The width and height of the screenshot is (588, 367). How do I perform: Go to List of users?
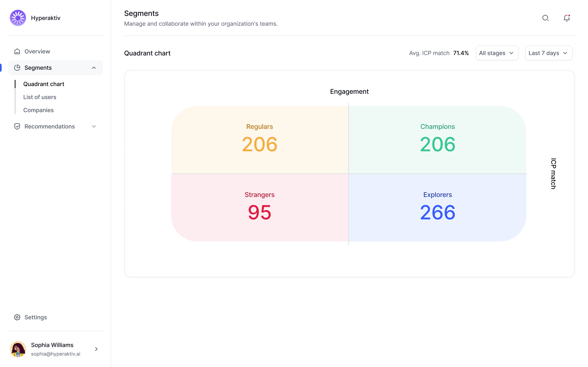[40, 97]
